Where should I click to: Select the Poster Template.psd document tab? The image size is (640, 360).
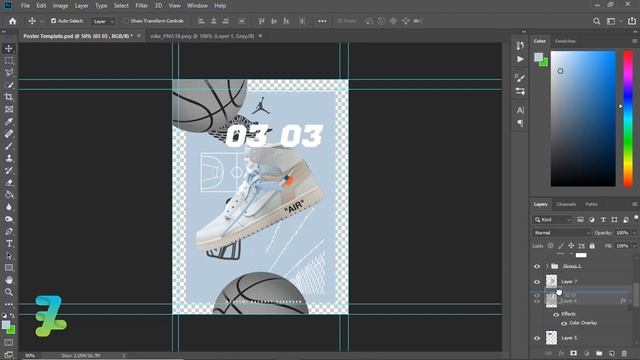(78, 36)
